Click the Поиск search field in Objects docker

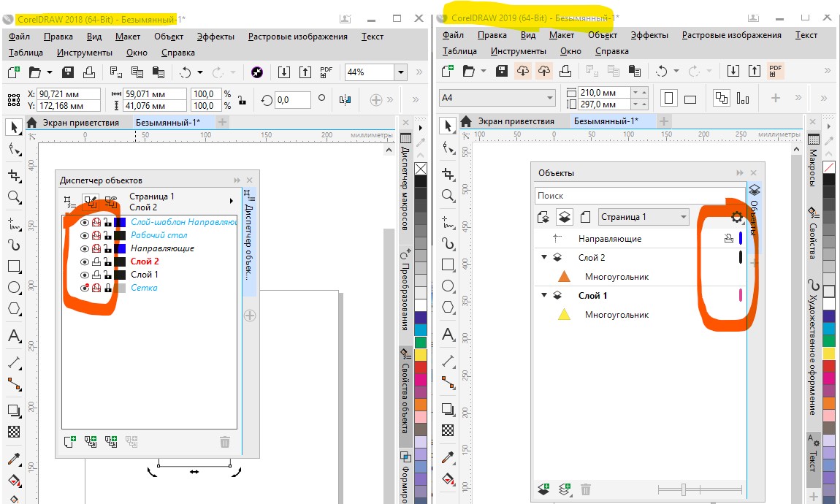tap(640, 196)
